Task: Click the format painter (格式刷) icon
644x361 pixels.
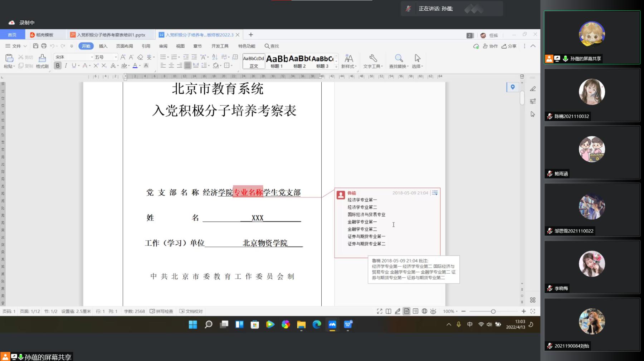Action: (42, 58)
